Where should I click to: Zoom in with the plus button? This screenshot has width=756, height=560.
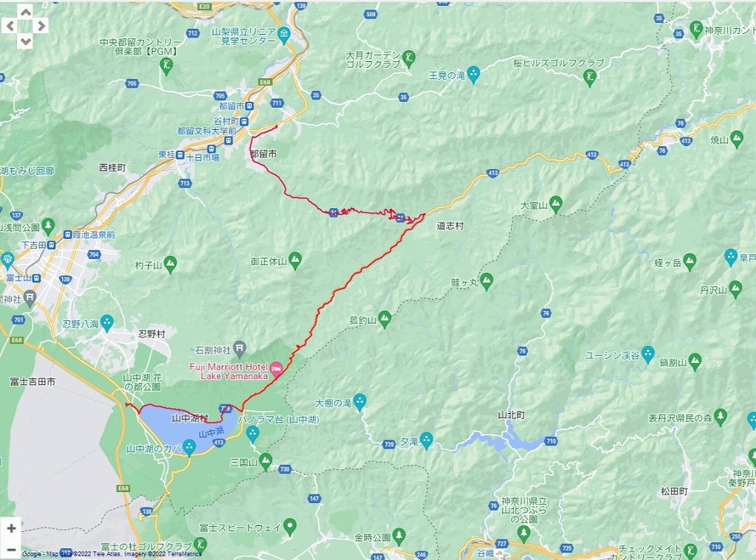pyautogui.click(x=12, y=528)
